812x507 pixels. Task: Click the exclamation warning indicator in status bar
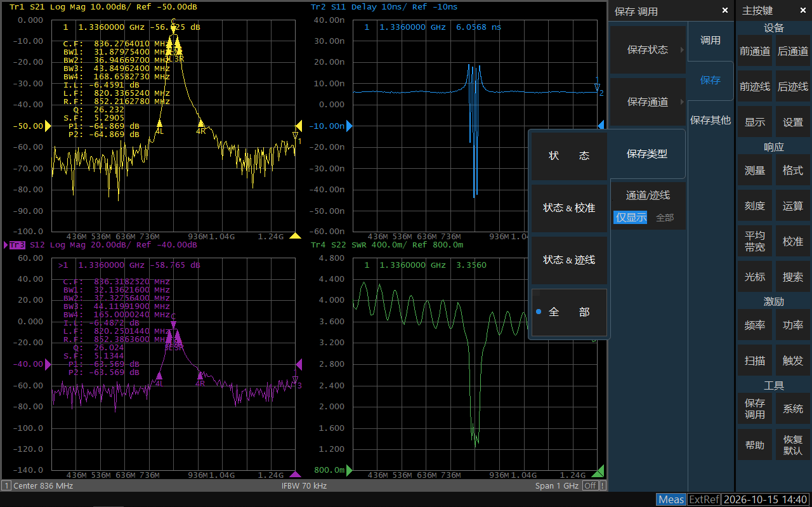coord(603,485)
